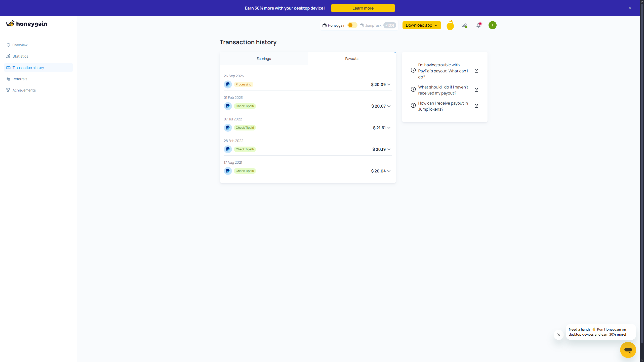The height and width of the screenshot is (362, 644).
Task: Click the honey pot icon in header
Action: [450, 25]
